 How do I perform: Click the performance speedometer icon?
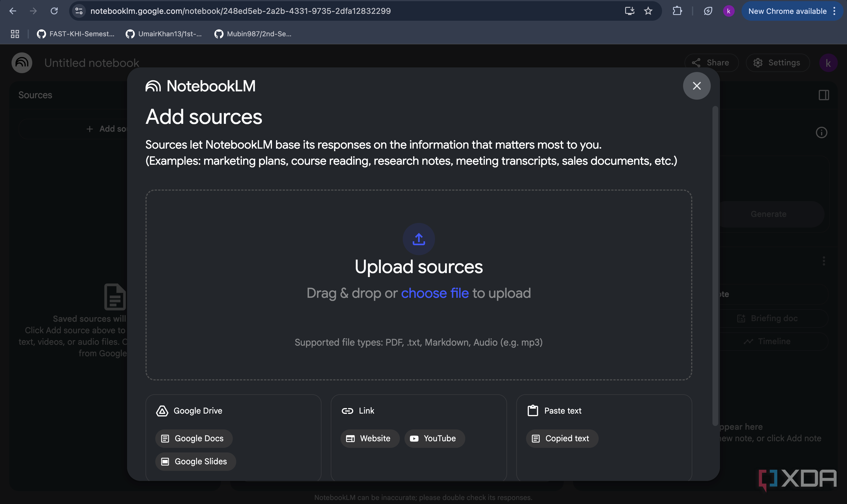[708, 11]
